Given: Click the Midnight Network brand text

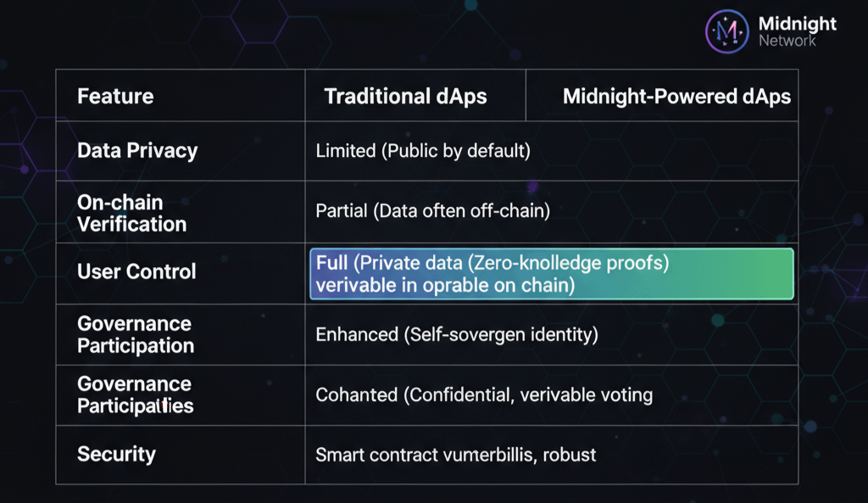Looking at the screenshot, I should click(797, 32).
